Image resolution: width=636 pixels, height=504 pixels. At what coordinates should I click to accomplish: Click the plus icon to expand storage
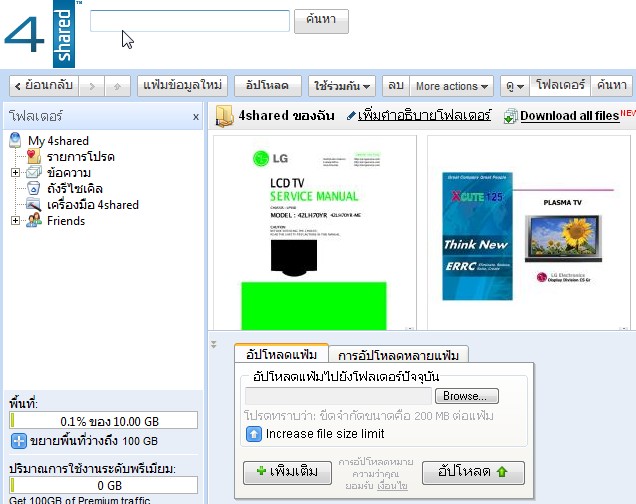pos(19,441)
